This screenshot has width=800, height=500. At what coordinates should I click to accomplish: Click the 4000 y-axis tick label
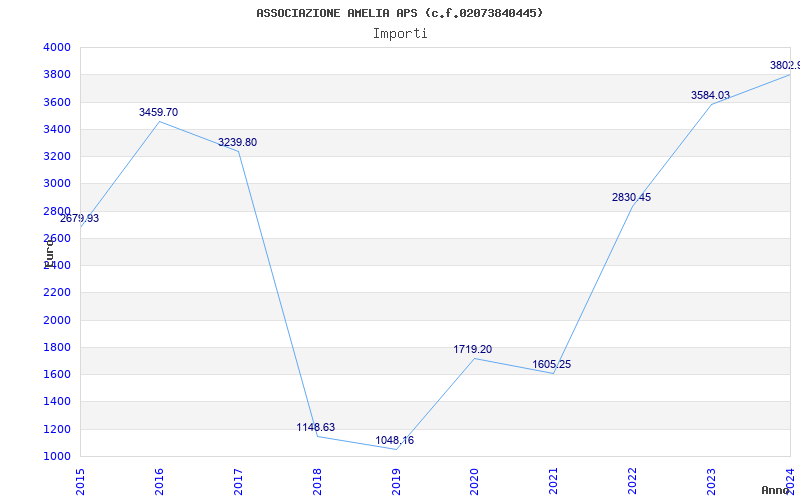pos(56,47)
